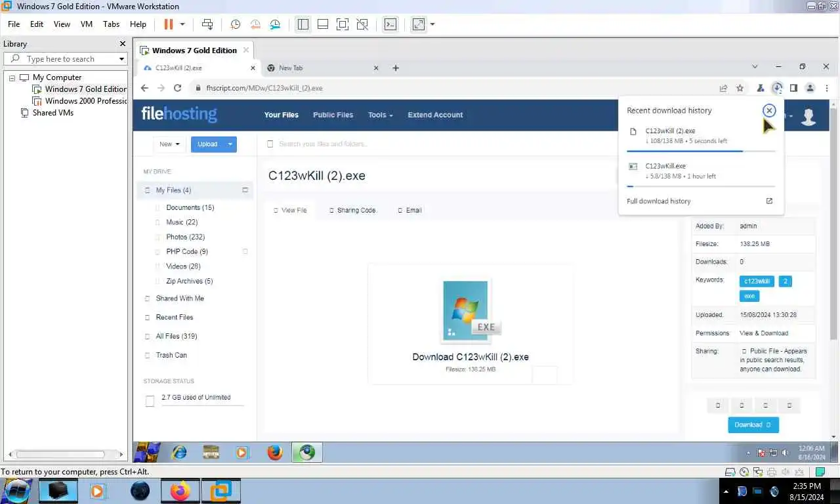Open the VMware console view icon

pos(390,24)
